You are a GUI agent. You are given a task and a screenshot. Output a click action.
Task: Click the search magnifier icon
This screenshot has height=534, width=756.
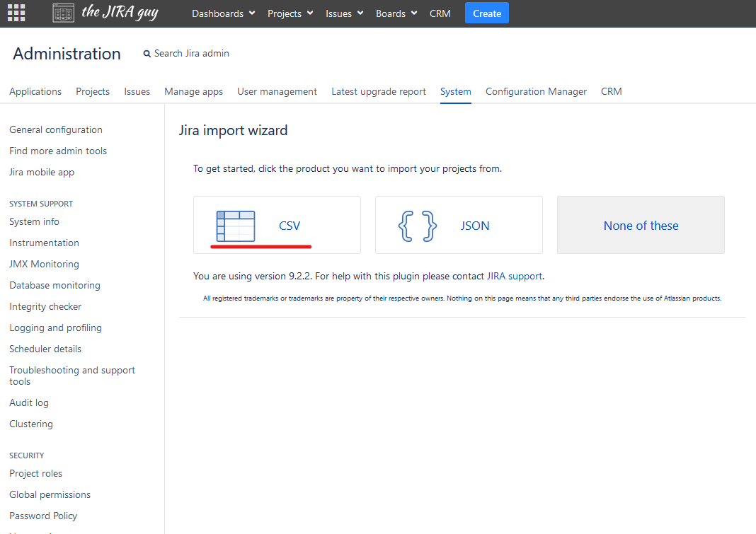click(147, 54)
